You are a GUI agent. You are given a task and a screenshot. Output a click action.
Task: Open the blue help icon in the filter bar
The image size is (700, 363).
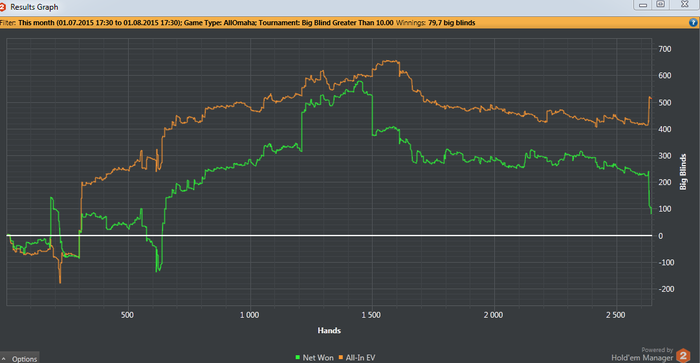[x=693, y=22]
